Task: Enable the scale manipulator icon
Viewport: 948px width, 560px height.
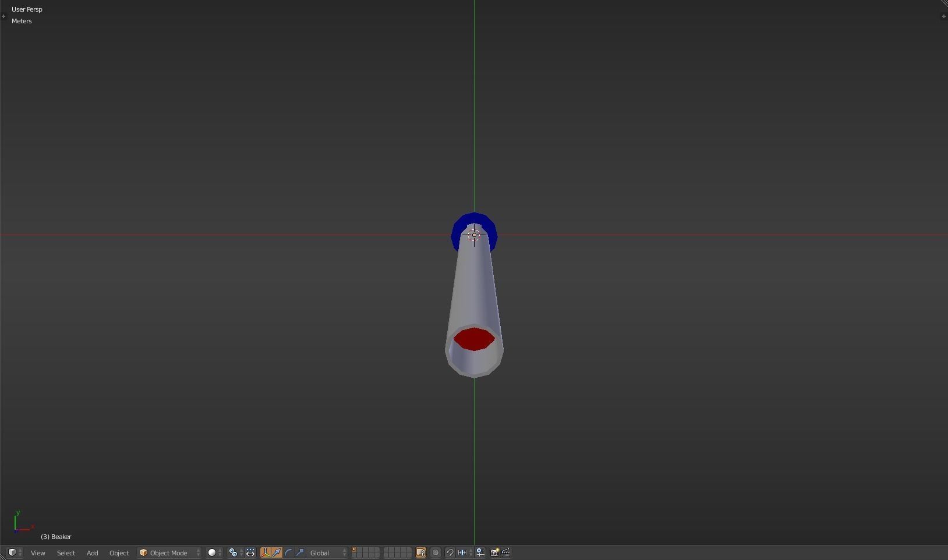Action: 300,552
